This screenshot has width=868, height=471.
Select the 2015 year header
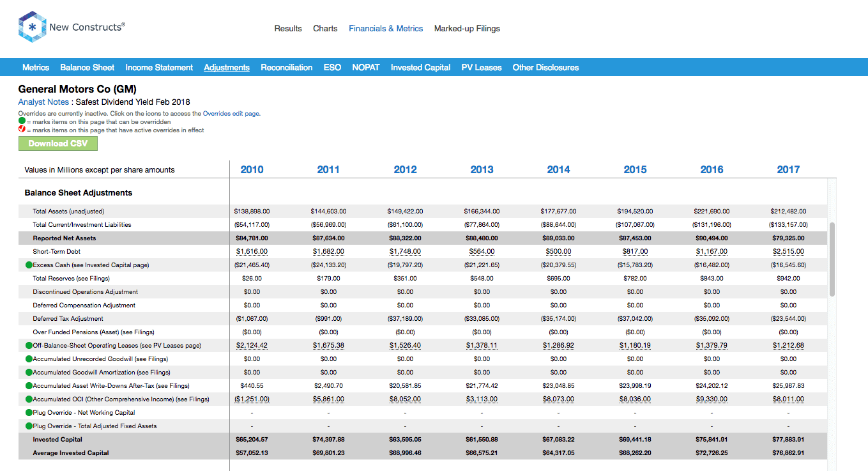(635, 169)
